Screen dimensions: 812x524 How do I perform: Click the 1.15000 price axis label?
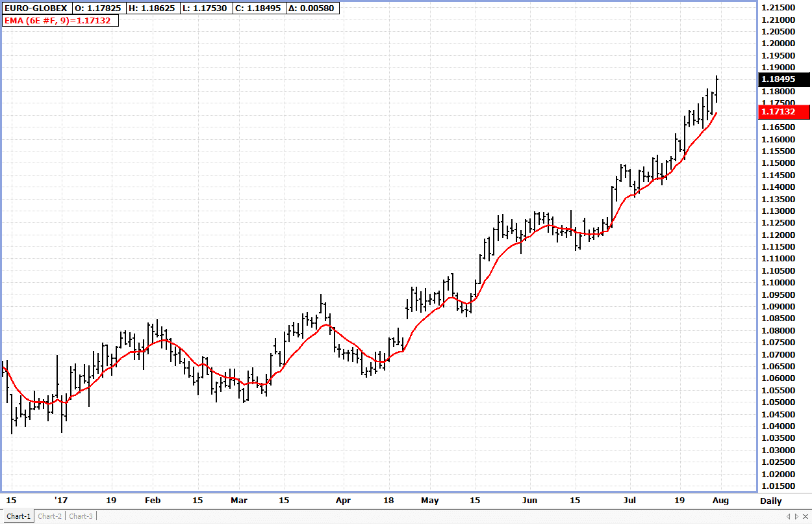[x=778, y=163]
